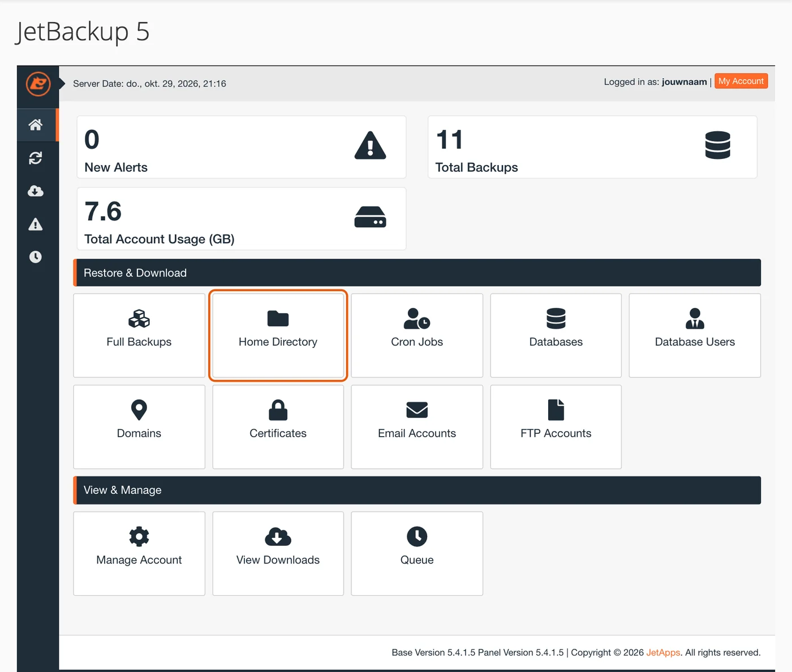This screenshot has width=792, height=672.
Task: Open the Home icon in sidebar
Action: coord(36,124)
